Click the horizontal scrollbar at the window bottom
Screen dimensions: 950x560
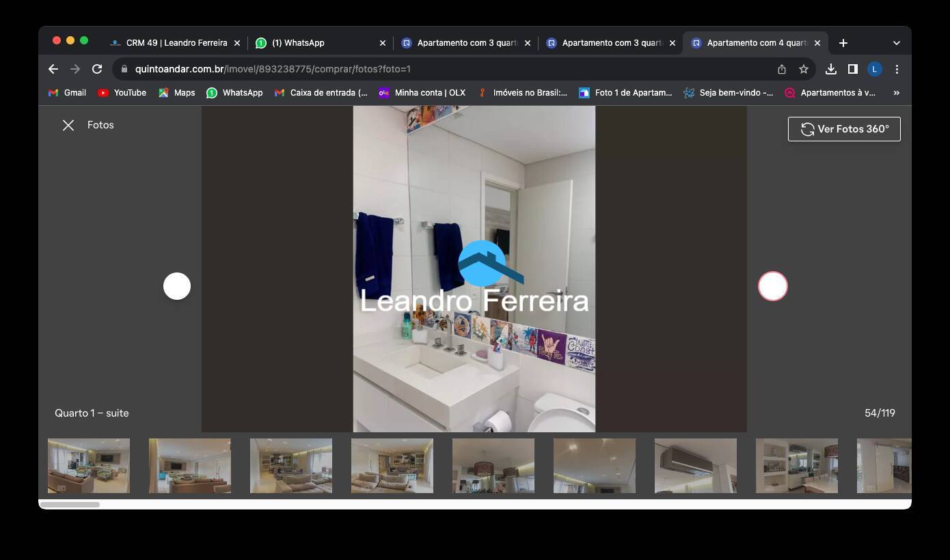click(70, 505)
